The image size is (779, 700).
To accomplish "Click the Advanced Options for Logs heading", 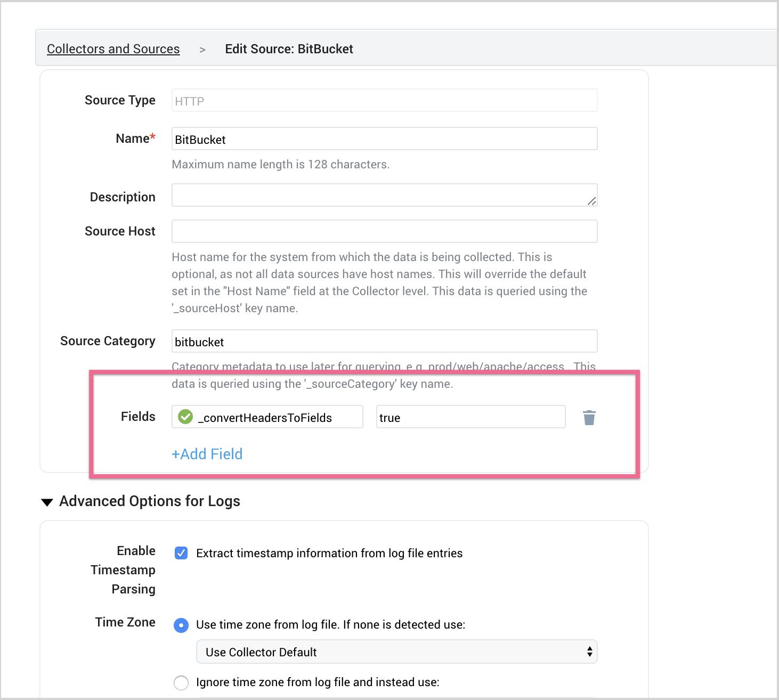I will (x=149, y=501).
